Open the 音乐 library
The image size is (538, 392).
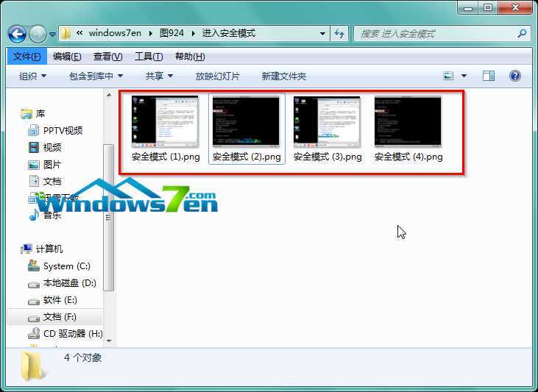pos(52,215)
